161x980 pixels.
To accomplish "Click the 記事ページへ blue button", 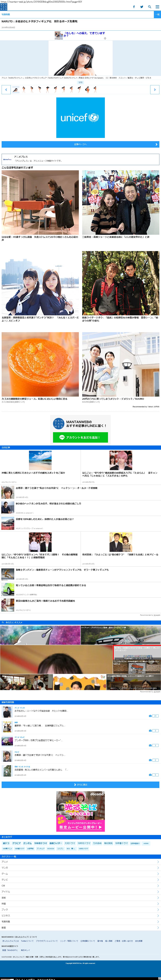I will coord(80,145).
